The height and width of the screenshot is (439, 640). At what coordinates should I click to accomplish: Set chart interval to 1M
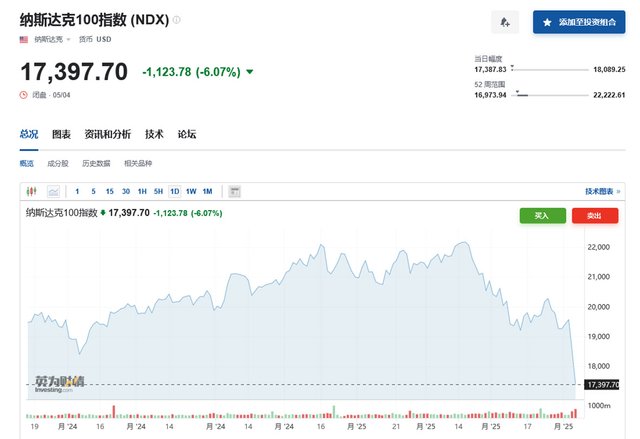(x=207, y=191)
